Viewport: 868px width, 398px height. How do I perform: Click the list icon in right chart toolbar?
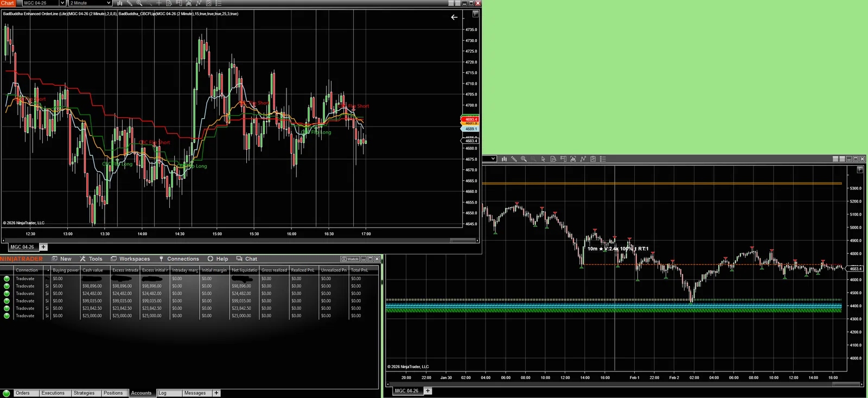point(603,159)
